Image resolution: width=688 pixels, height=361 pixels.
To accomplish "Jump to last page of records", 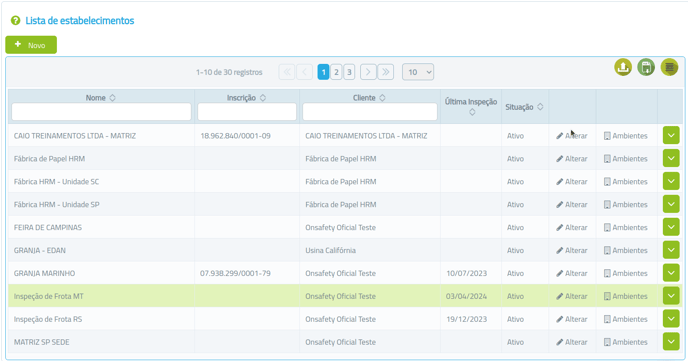I will (386, 72).
